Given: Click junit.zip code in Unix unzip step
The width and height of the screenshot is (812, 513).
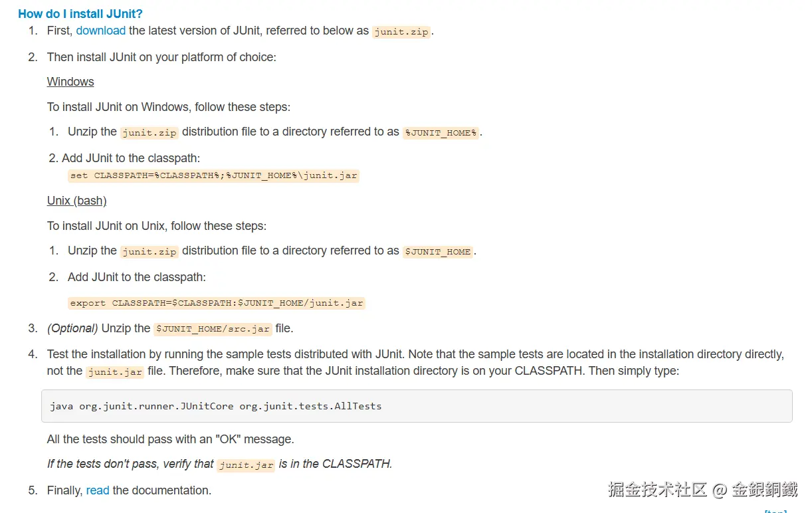Looking at the screenshot, I should (x=150, y=252).
